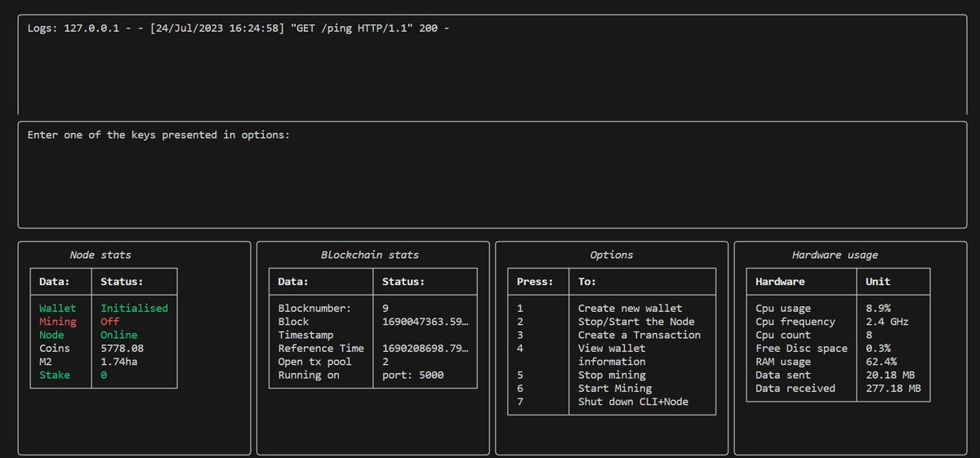
Task: Click option 'Start Mining'
Action: (615, 388)
